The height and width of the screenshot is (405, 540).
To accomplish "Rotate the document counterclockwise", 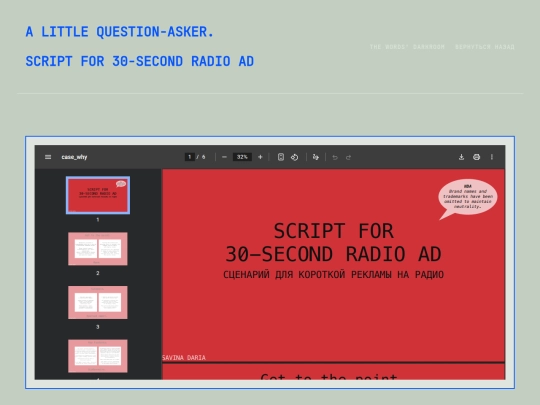I will tap(294, 157).
